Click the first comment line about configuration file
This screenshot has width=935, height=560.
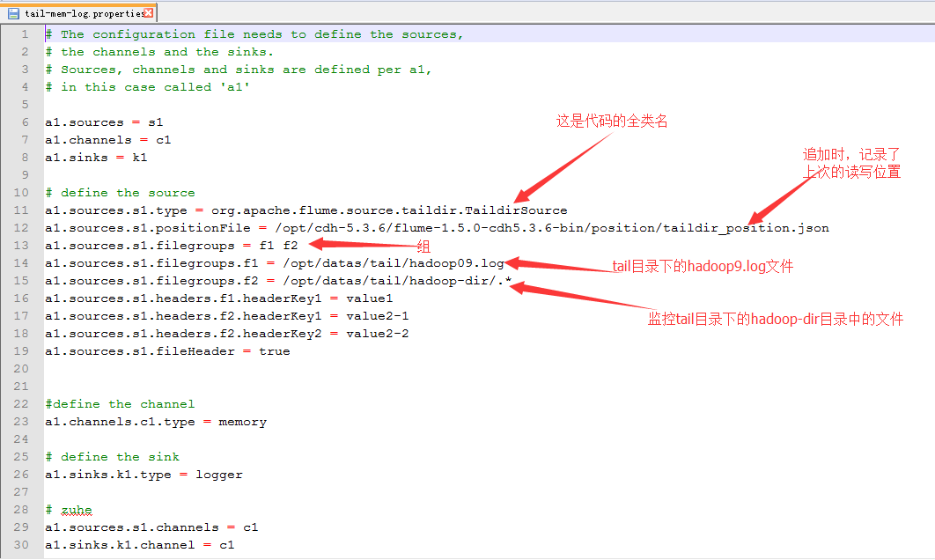254,34
